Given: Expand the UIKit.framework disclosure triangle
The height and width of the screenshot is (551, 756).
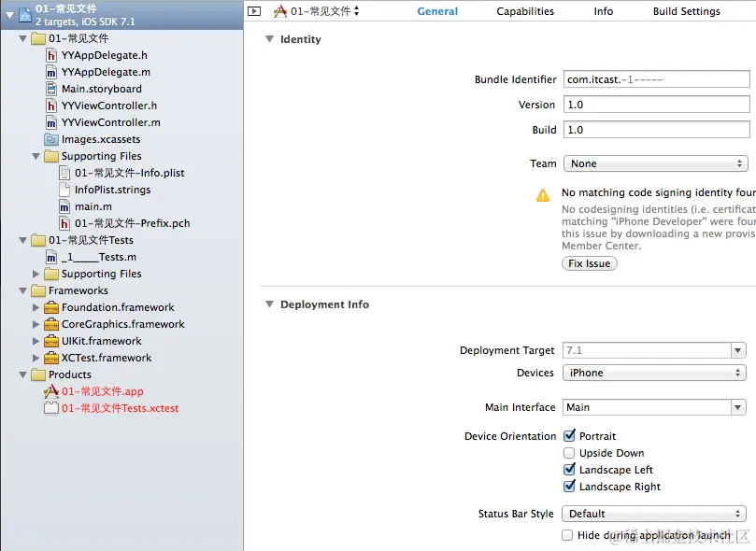Looking at the screenshot, I should point(36,341).
